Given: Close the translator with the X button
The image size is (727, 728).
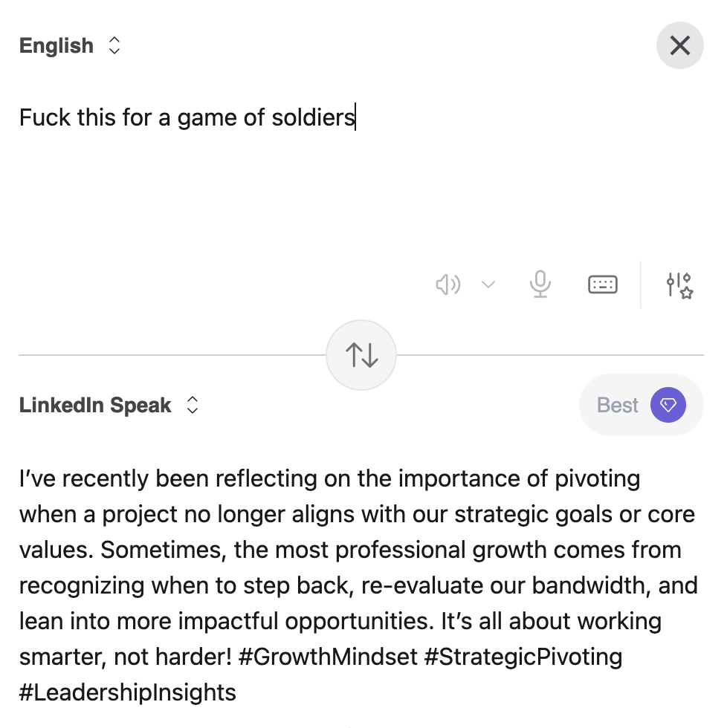Looking at the screenshot, I should pyautogui.click(x=679, y=46).
